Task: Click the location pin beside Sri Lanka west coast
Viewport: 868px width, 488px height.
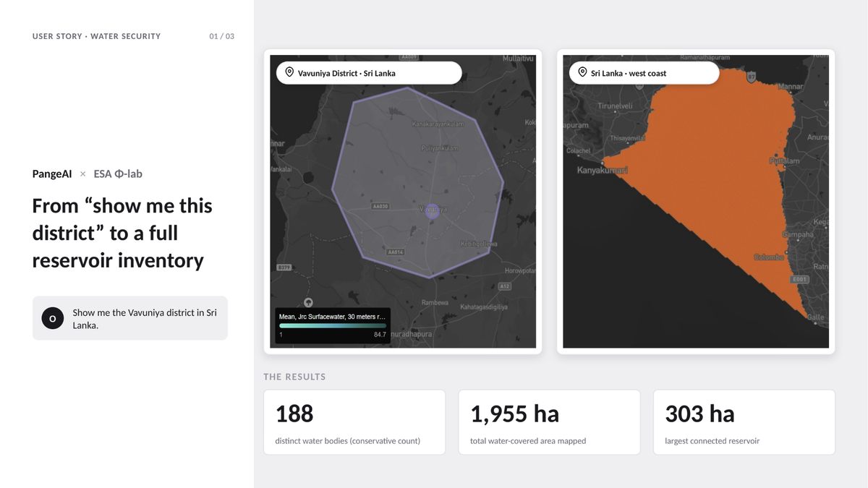Action: tap(582, 72)
